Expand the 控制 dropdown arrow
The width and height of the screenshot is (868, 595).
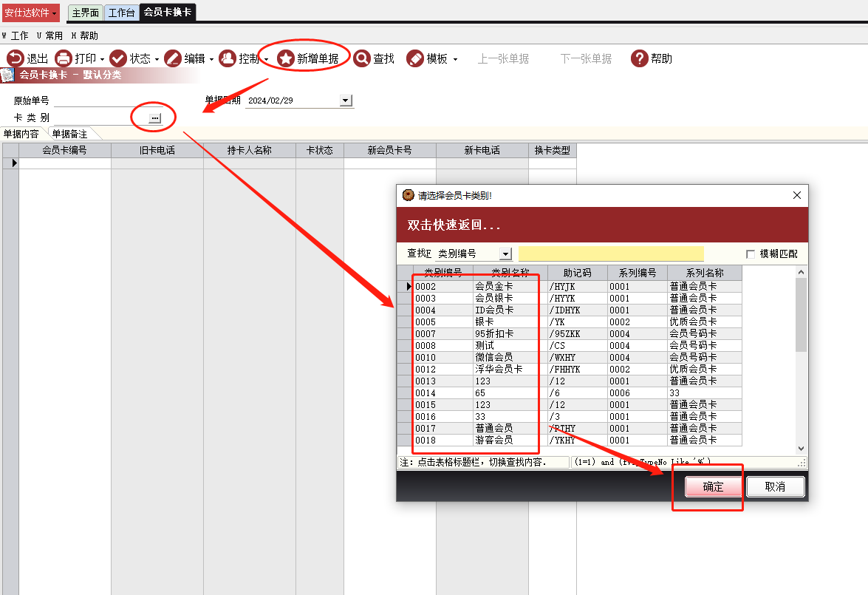coord(266,59)
